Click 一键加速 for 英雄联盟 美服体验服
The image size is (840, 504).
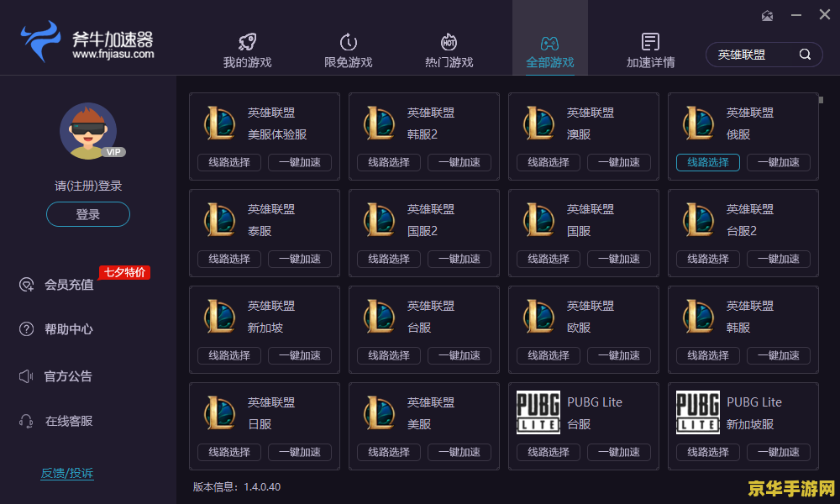300,162
